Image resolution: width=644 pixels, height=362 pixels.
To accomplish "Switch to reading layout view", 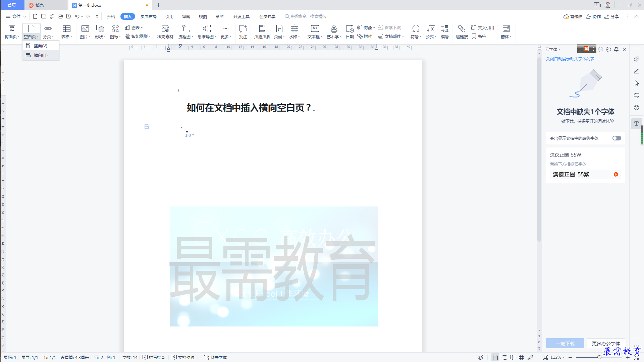I will tap(513, 357).
